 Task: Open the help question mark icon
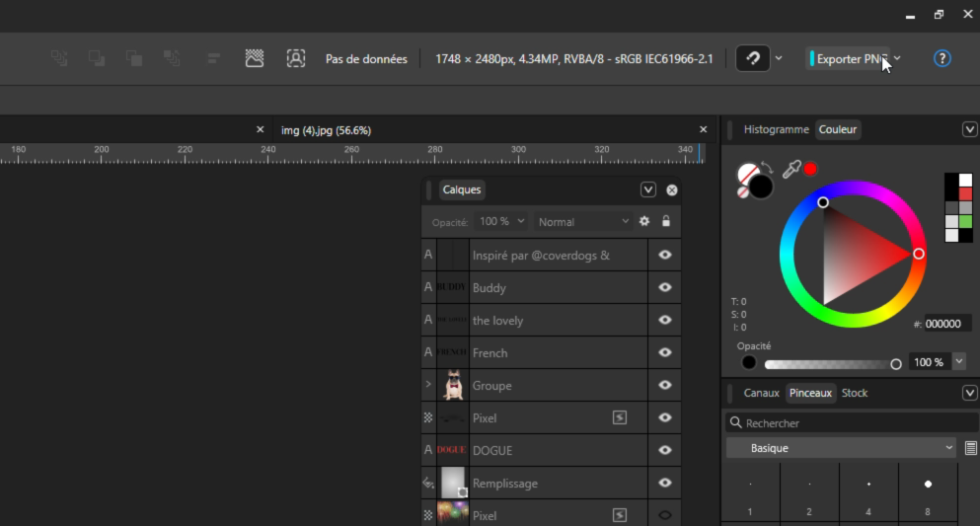pos(942,59)
